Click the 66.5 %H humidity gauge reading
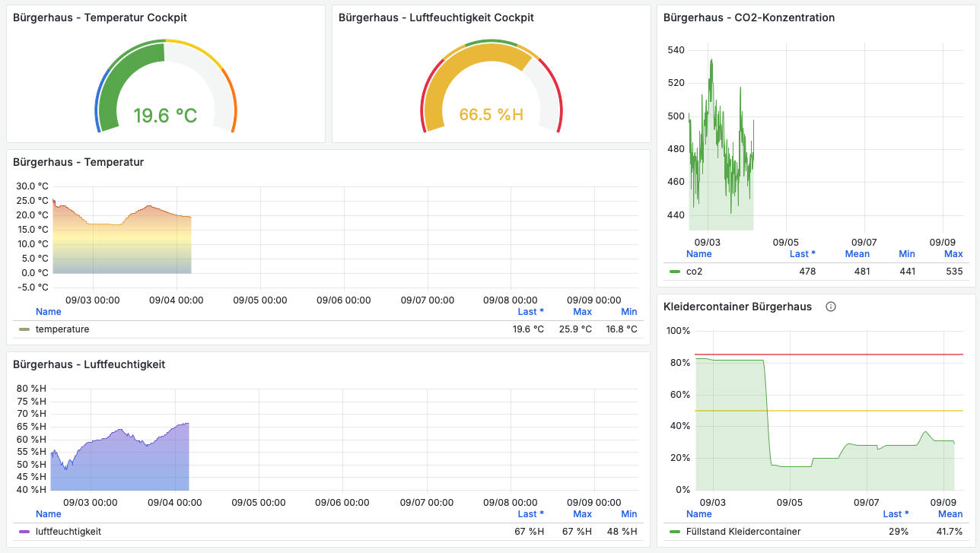 [491, 115]
